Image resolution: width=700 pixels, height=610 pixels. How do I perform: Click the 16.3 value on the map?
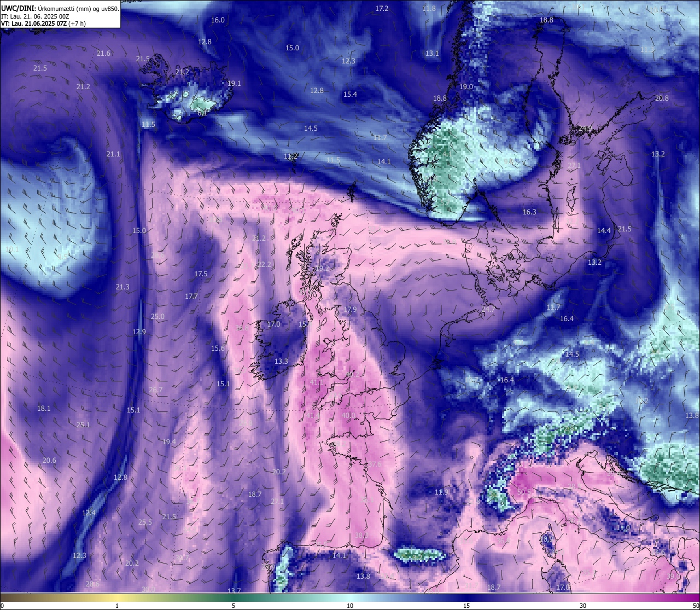click(529, 212)
